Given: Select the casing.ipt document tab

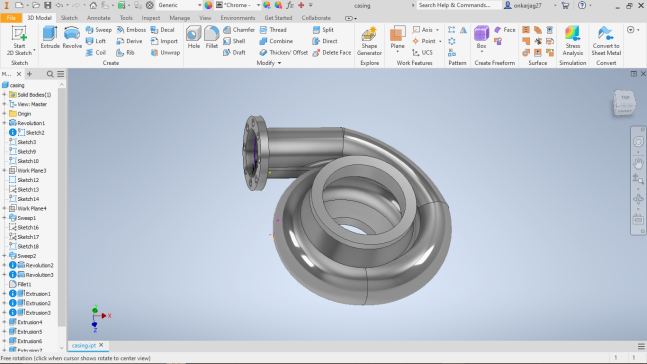Looking at the screenshot, I should click(x=84, y=345).
